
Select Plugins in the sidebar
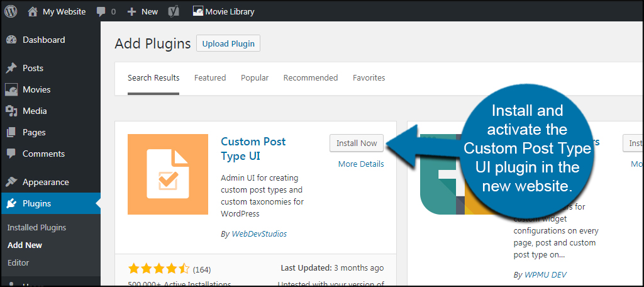coord(37,203)
